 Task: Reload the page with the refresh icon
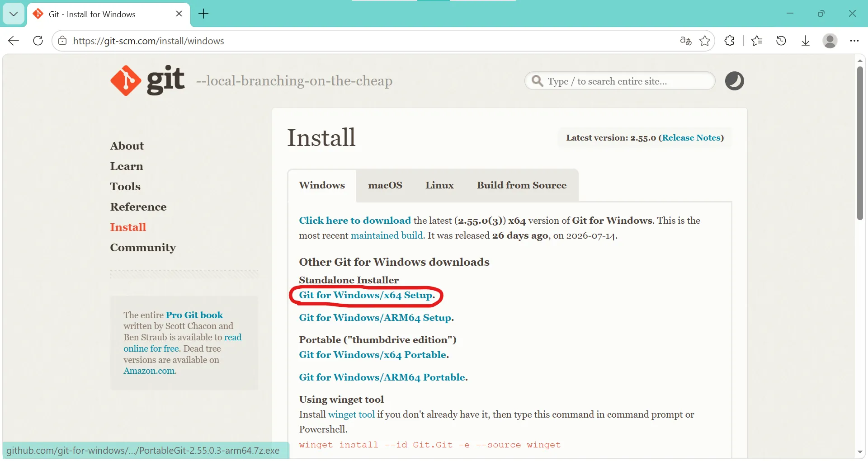[38, 41]
